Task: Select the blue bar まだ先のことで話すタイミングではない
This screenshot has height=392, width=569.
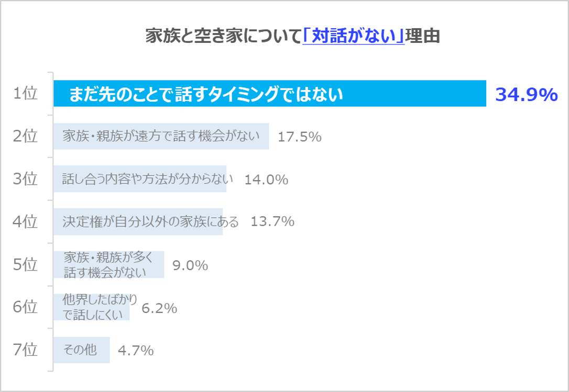Action: [x=270, y=94]
